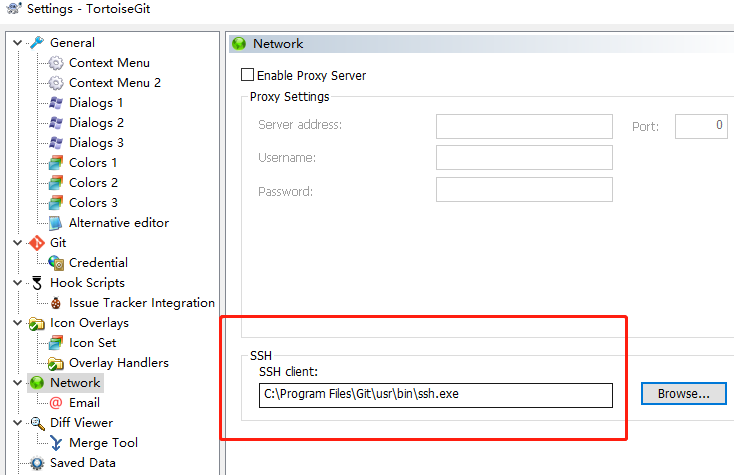Click the Dialogs 2 windows icon

point(56,123)
